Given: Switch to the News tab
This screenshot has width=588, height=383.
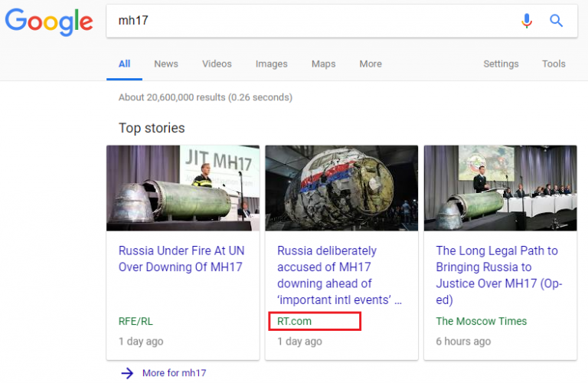Looking at the screenshot, I should click(x=166, y=64).
